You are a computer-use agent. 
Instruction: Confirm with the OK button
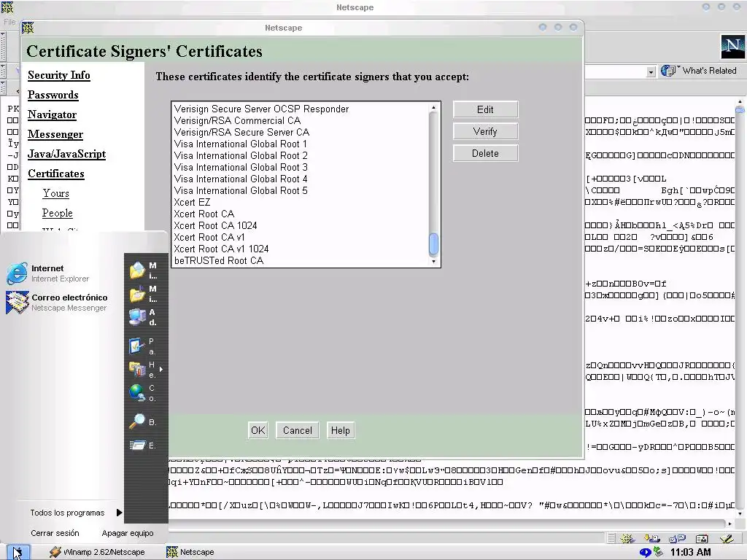tap(258, 430)
